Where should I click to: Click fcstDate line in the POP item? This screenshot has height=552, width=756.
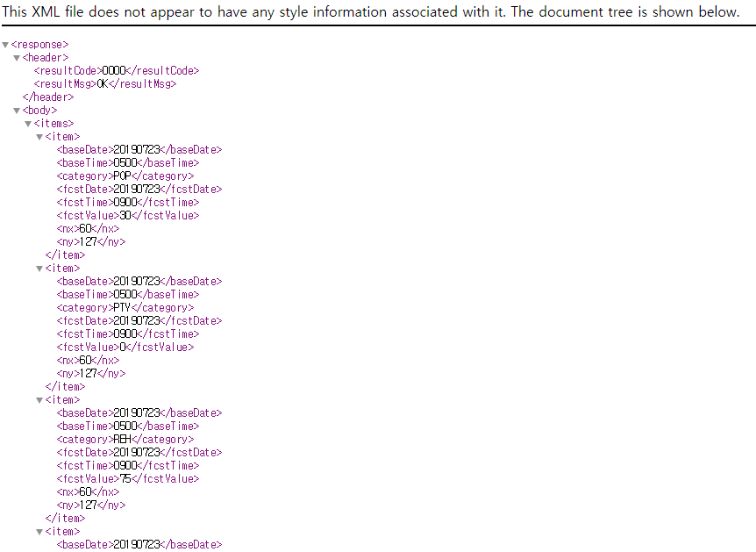139,190
